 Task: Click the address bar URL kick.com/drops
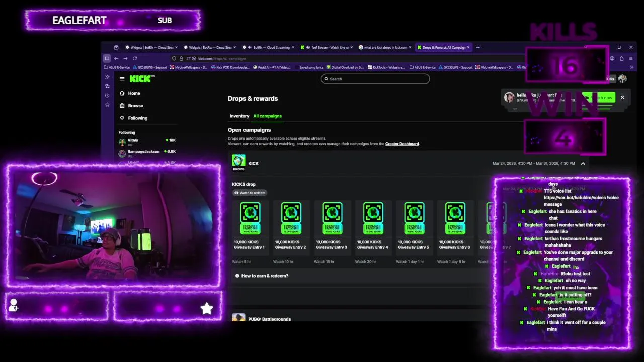tap(222, 59)
